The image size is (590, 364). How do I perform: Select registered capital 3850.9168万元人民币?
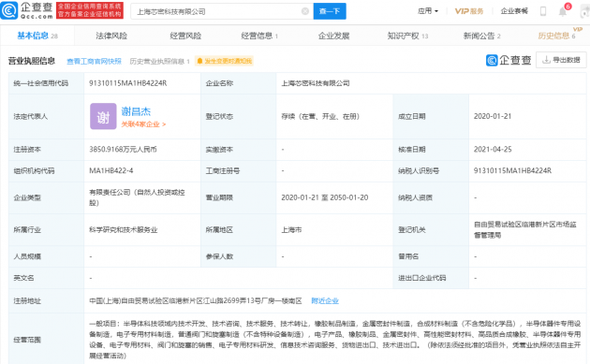[123, 150]
